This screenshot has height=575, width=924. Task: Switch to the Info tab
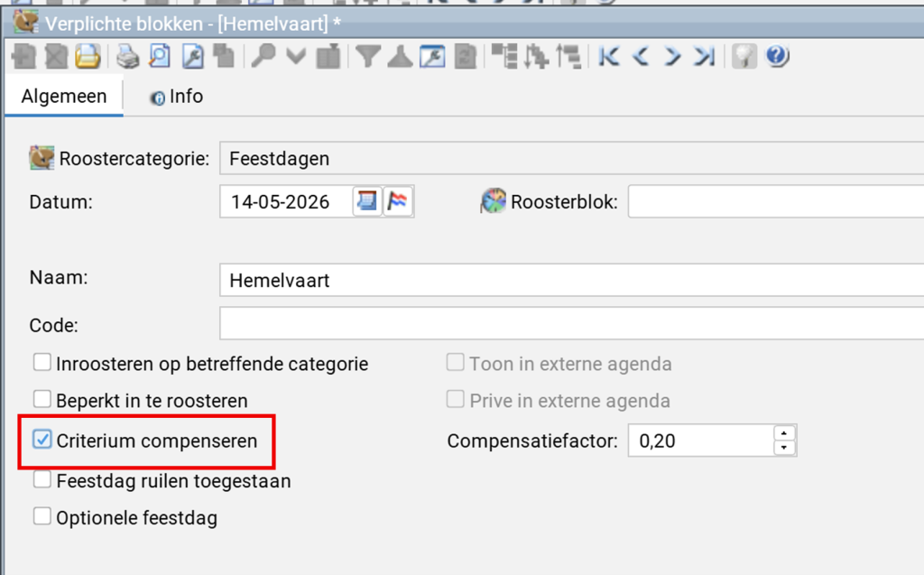tap(177, 97)
